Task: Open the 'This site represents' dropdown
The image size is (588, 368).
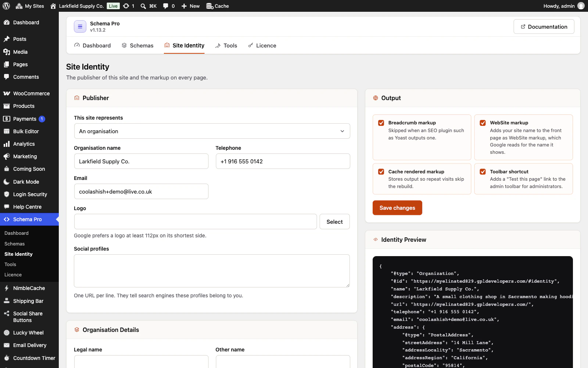Action: (212, 131)
